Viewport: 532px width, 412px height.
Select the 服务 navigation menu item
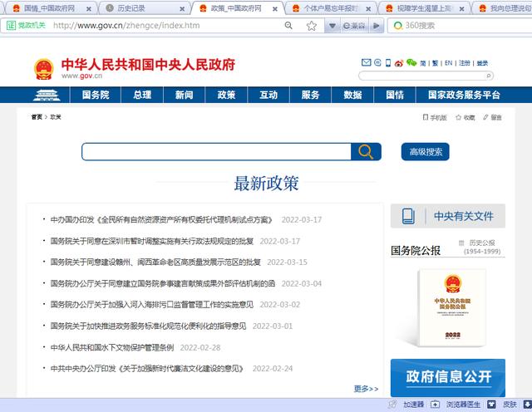pos(310,95)
